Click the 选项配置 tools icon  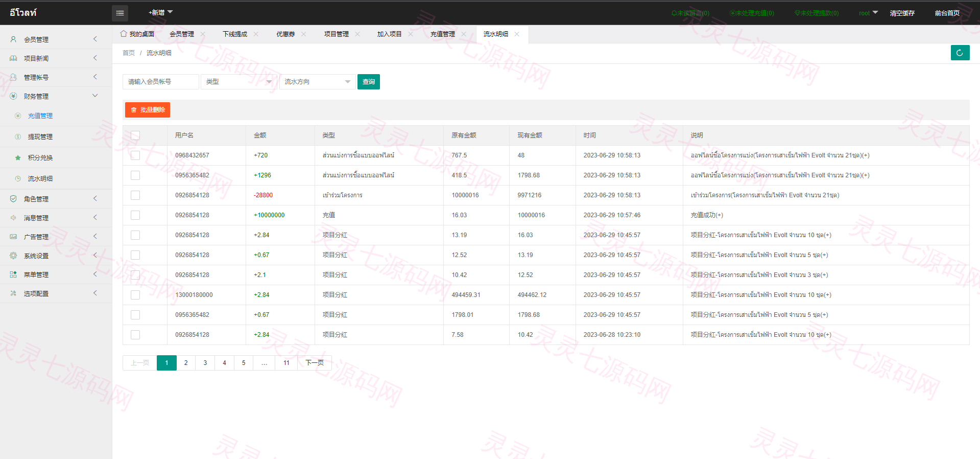pyautogui.click(x=13, y=293)
